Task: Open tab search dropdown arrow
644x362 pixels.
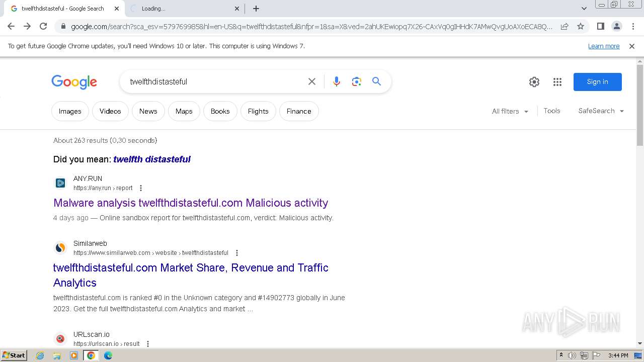Action: click(584, 9)
